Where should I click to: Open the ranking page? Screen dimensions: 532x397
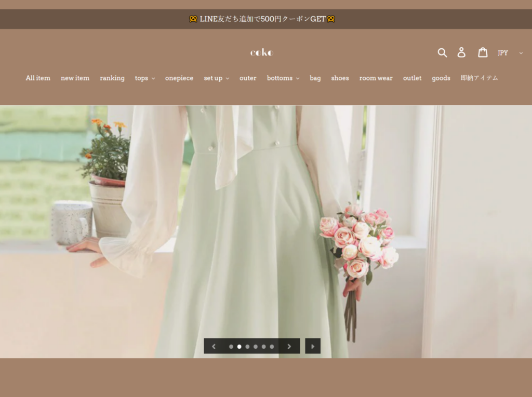coord(112,78)
